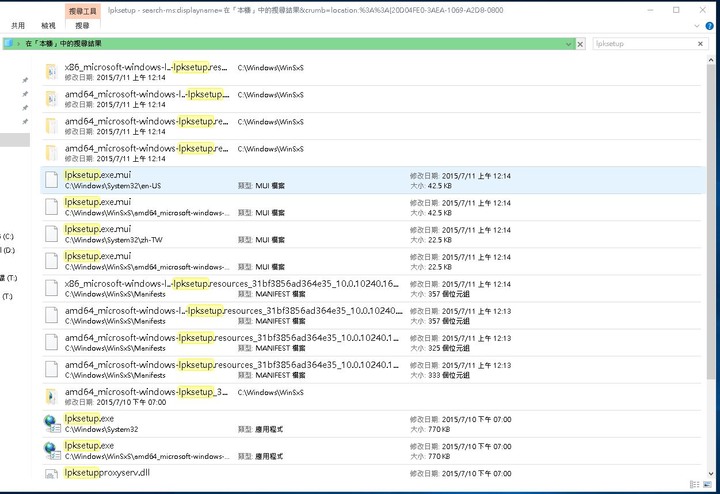Click amd64_microsoft-windows-l..-lpksetup.resources manifest name
This screenshot has width=720, height=494.
pos(234,311)
